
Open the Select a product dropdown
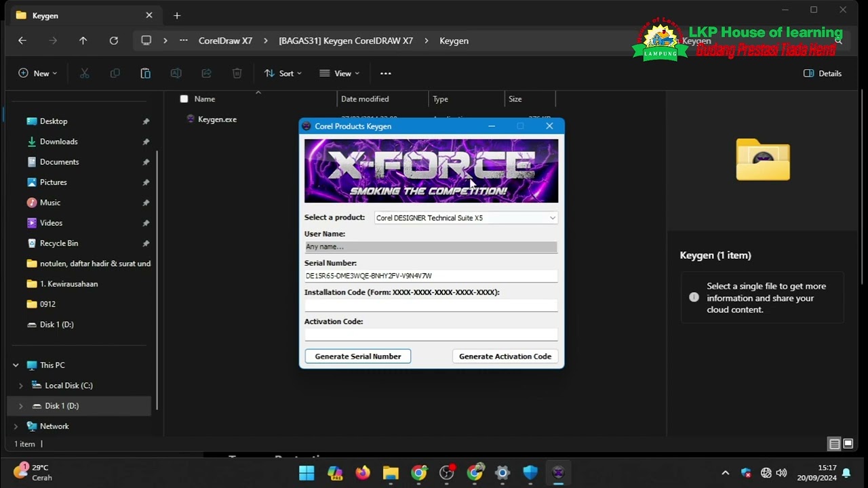(x=466, y=218)
